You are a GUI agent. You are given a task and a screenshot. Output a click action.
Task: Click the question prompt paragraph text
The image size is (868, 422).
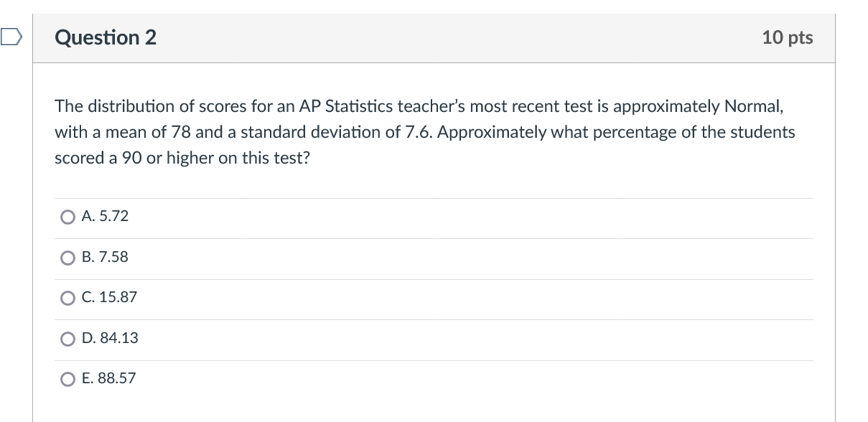pyautogui.click(x=425, y=131)
